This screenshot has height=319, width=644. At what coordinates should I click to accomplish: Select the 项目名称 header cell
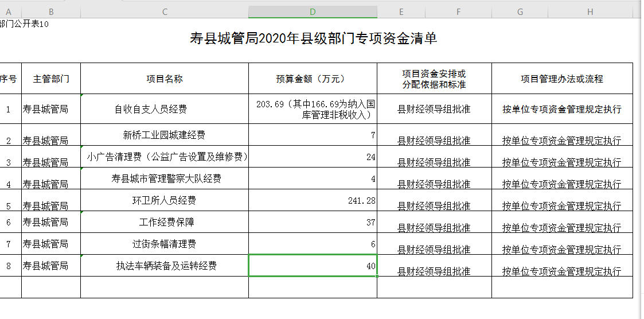point(165,79)
